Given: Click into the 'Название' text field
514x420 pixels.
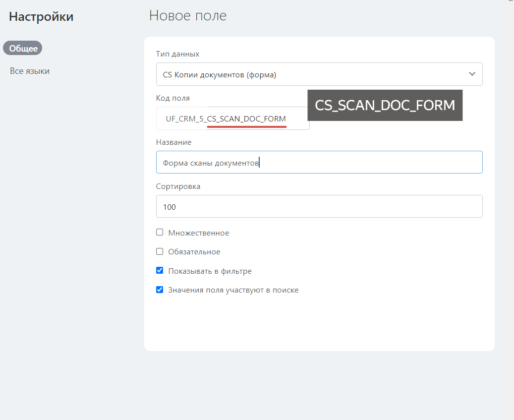Looking at the screenshot, I should click(x=319, y=162).
